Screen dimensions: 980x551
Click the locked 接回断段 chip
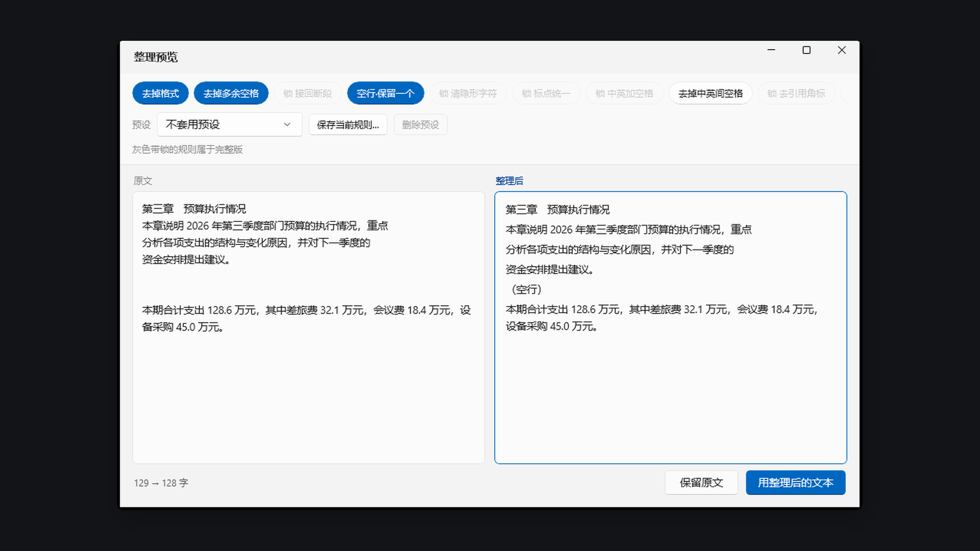(x=307, y=93)
